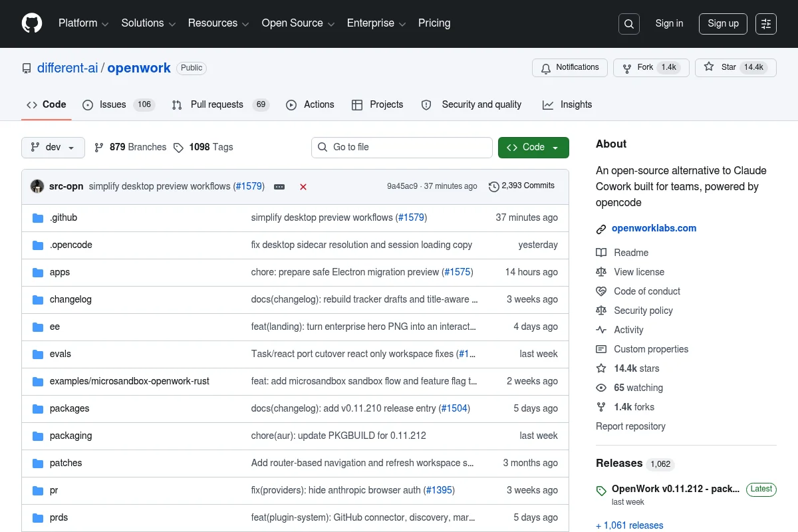Open the Open Source dropdown menu

tap(298, 23)
